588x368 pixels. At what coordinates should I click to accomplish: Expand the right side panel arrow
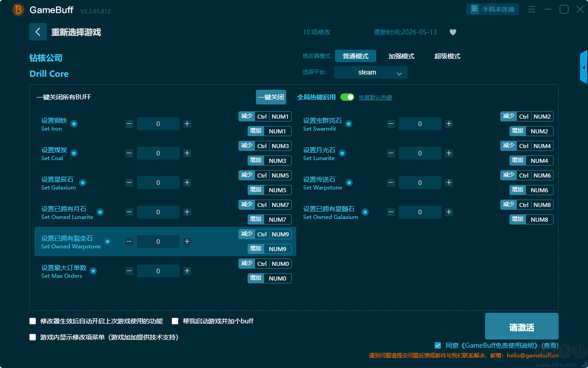(x=584, y=67)
